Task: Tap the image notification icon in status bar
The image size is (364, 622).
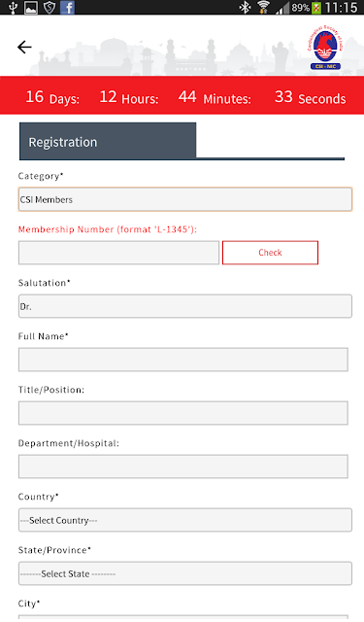Action: [31, 8]
